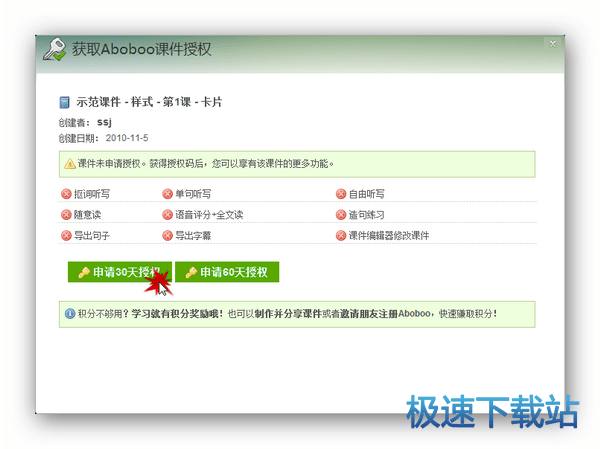This screenshot has height=449, width=600.
Task: Click the red X icon beside 语音评分+全文读
Action: click(x=168, y=214)
